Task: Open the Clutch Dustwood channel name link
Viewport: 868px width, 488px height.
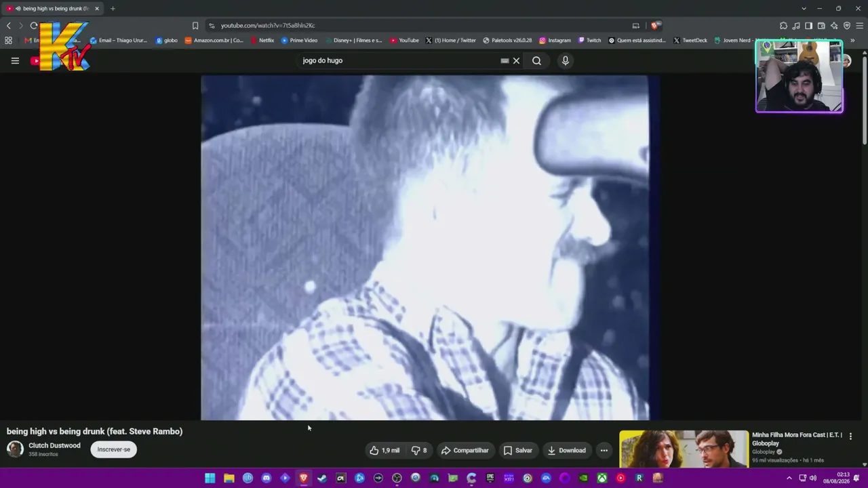Action: pos(54,445)
